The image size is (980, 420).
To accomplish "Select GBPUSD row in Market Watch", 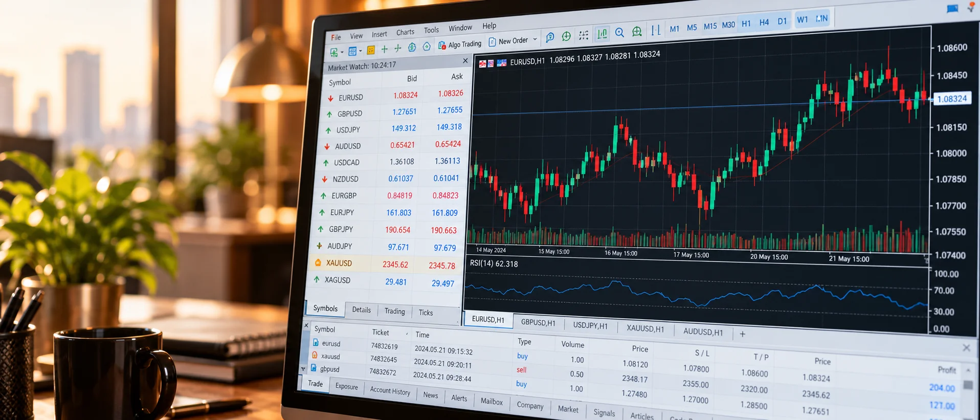I will point(394,112).
